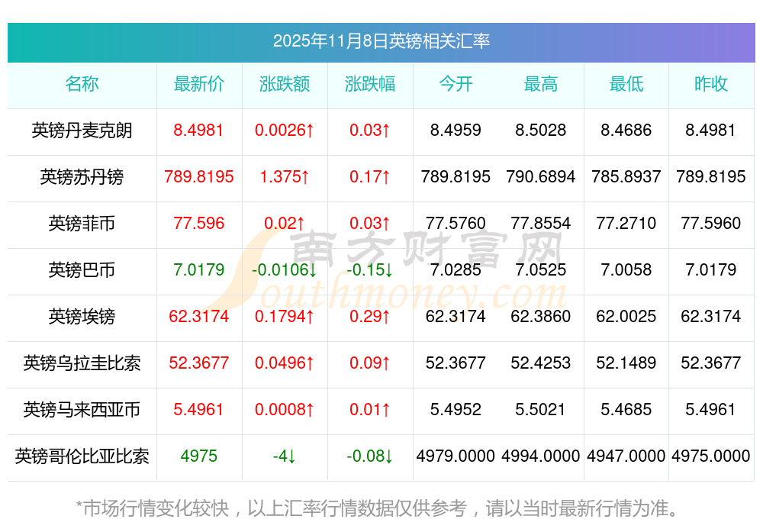Click the low value 77.2710
This screenshot has width=763, height=532.
(x=626, y=224)
